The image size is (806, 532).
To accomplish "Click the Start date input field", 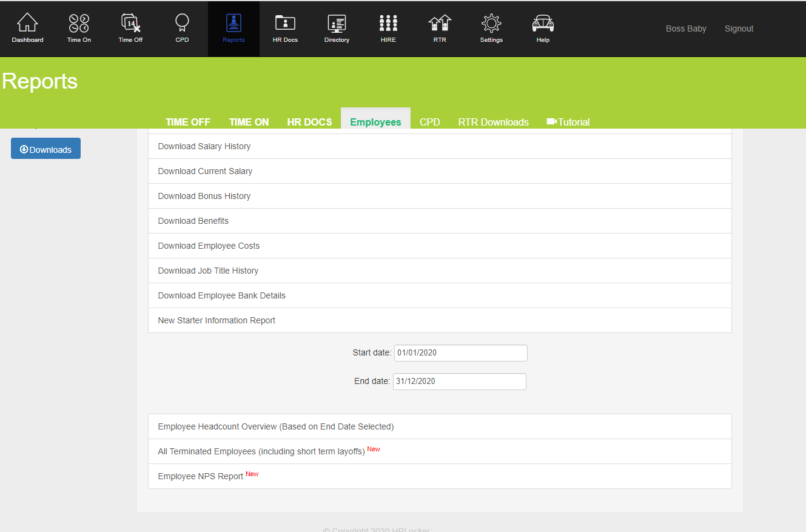I will [x=460, y=353].
